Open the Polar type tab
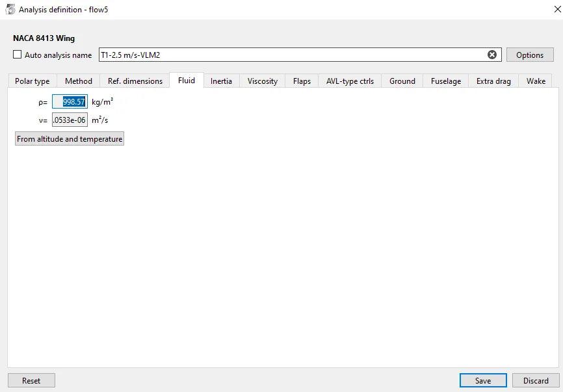 coord(33,81)
